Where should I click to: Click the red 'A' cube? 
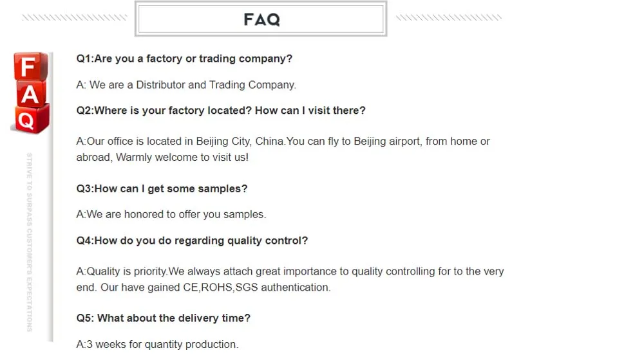(x=32, y=94)
